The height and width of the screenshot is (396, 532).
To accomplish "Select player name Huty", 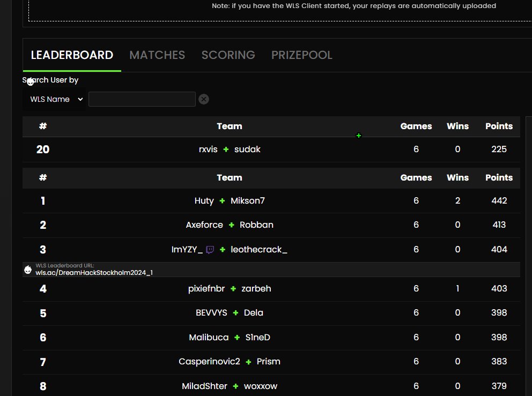I will click(204, 201).
